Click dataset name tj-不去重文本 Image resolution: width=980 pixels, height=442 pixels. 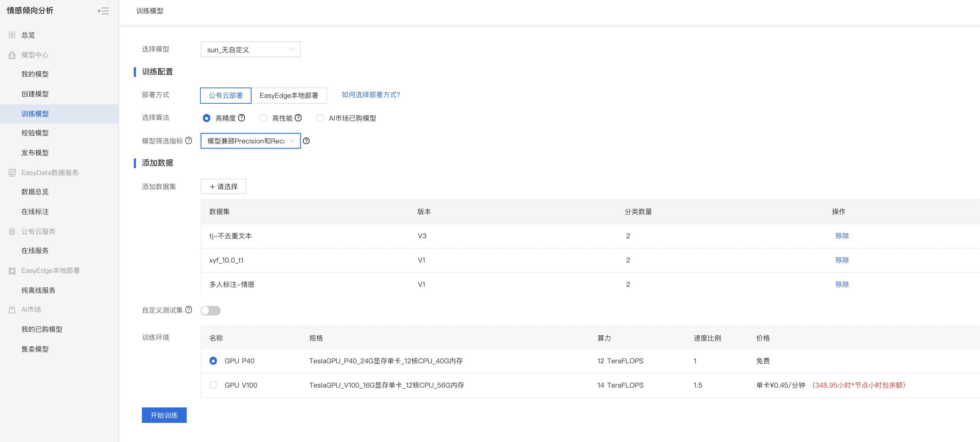coord(230,236)
